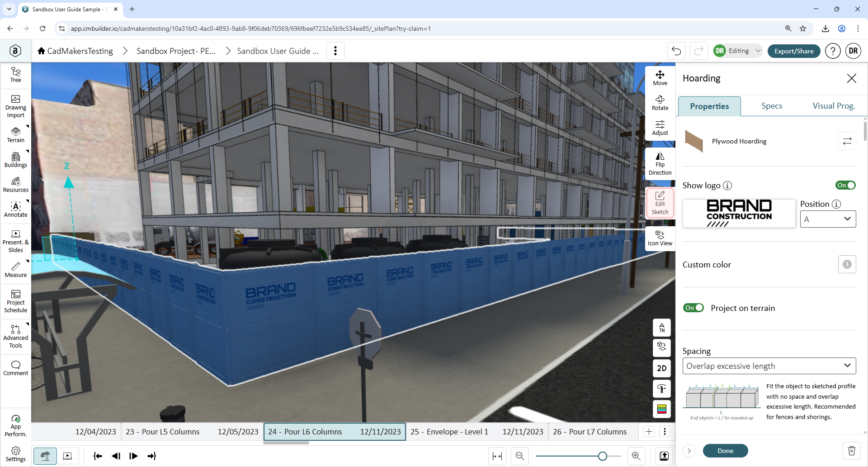Screen dimensions: 868x467
Task: Switch to the Specs tab
Action: 772,106
